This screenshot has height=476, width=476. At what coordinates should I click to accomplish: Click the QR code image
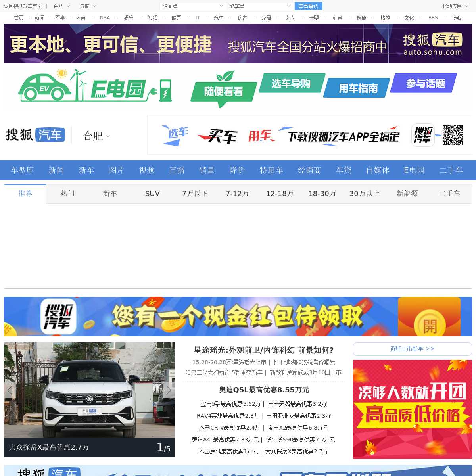pos(453,135)
